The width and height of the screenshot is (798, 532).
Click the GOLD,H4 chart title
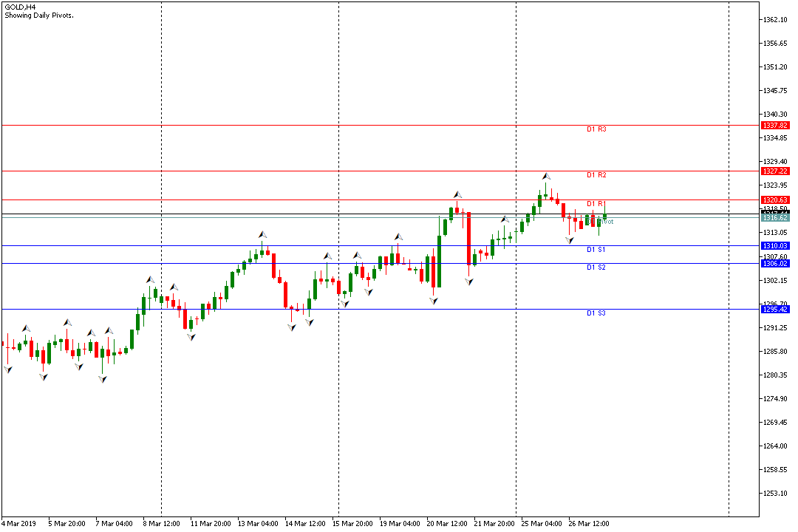tap(21, 7)
